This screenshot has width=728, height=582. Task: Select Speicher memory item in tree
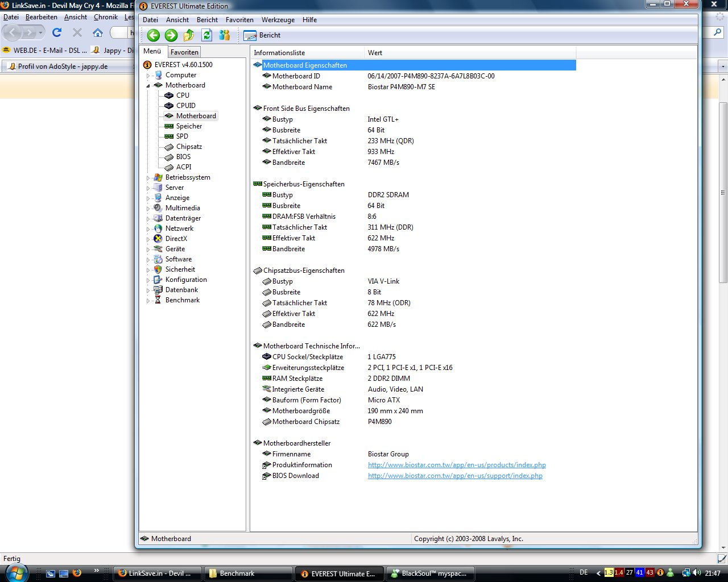189,126
